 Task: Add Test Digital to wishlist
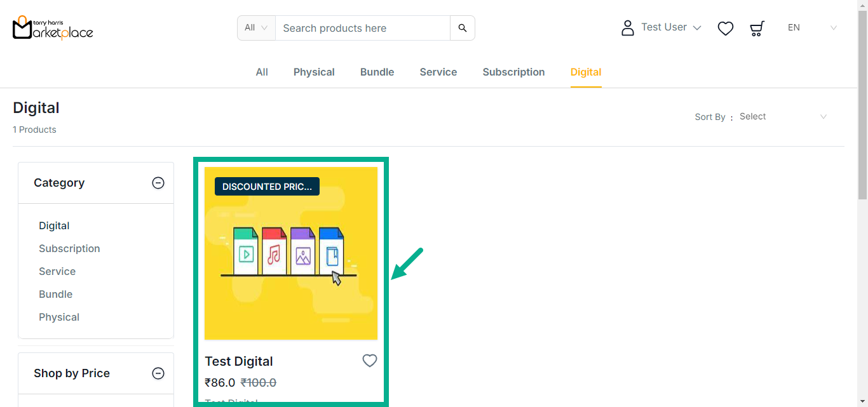pos(369,361)
